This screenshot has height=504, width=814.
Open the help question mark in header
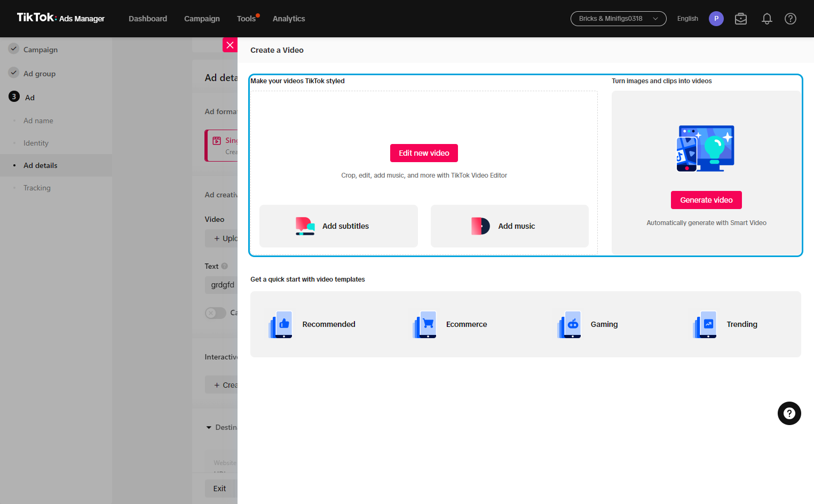pyautogui.click(x=791, y=19)
